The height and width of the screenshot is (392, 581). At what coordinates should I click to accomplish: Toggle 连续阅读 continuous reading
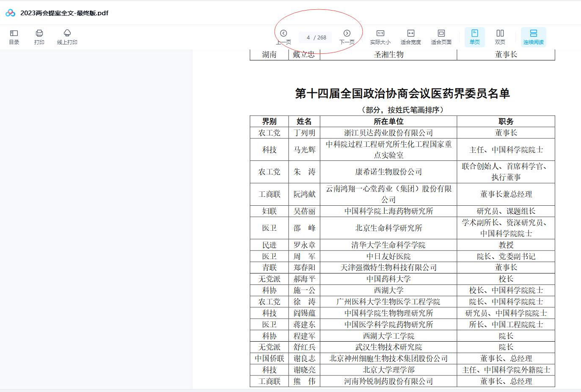point(533,37)
